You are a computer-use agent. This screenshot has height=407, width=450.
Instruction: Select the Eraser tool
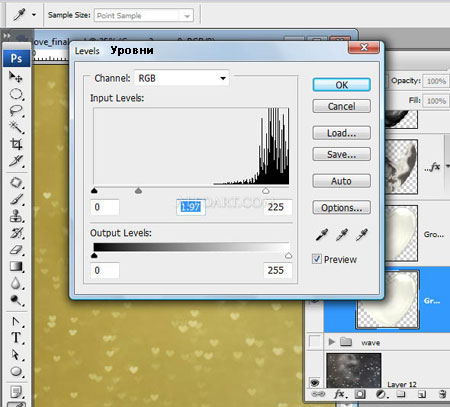(15, 250)
